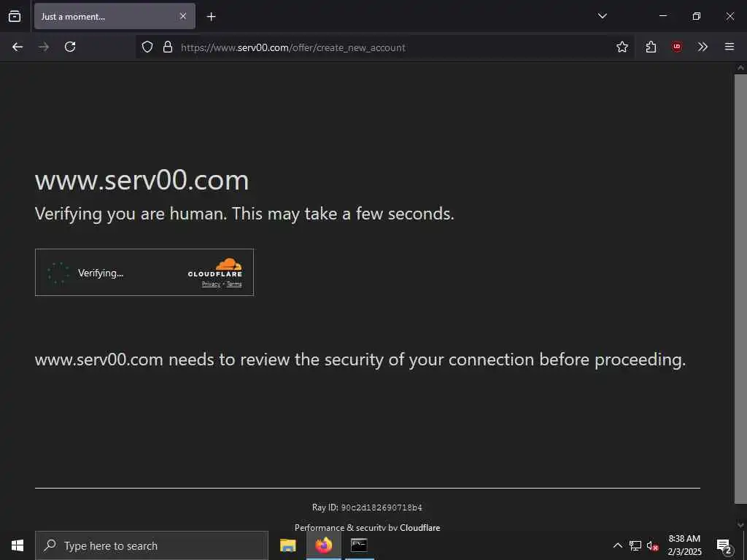Image resolution: width=747 pixels, height=560 pixels.
Task: Open File Explorer from the taskbar
Action: [288, 545]
